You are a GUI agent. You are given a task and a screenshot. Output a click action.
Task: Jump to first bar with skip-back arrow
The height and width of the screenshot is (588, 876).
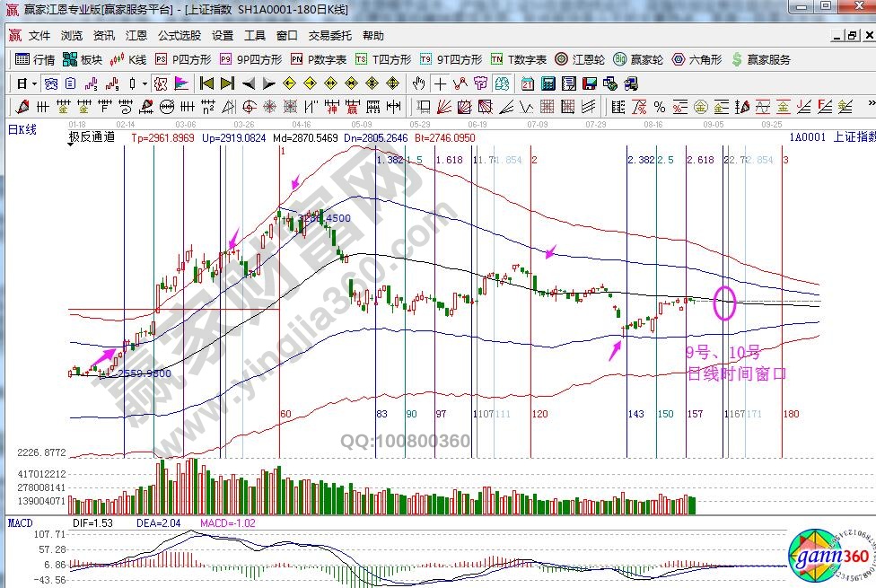(x=206, y=83)
